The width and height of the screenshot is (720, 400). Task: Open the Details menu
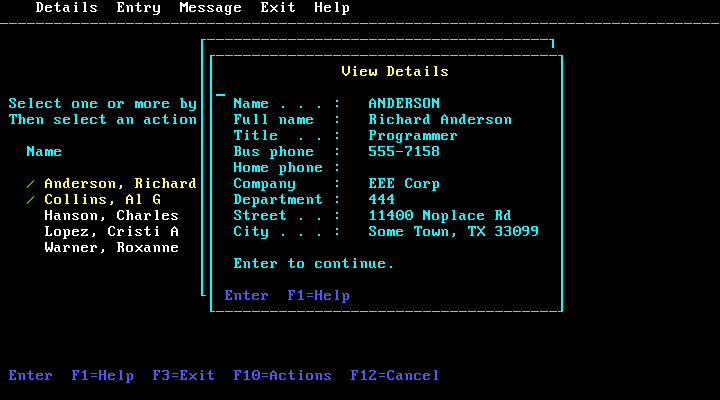66,8
